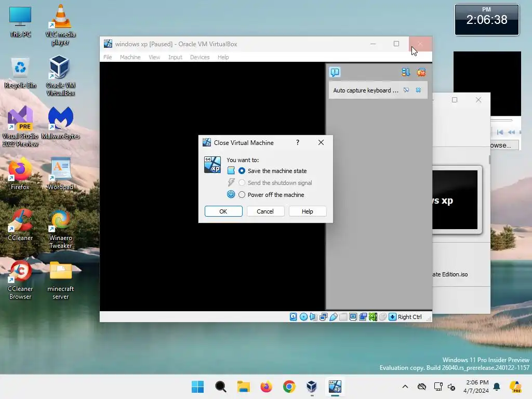Click the CPU/processor status icon
Viewport: 532px width, 399px height.
pos(373,316)
